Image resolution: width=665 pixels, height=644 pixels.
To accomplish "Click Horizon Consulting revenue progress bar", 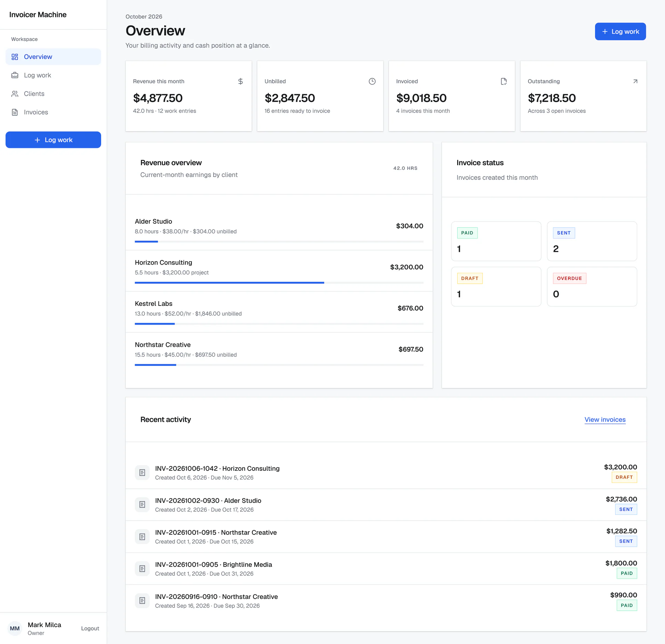I will pos(279,283).
